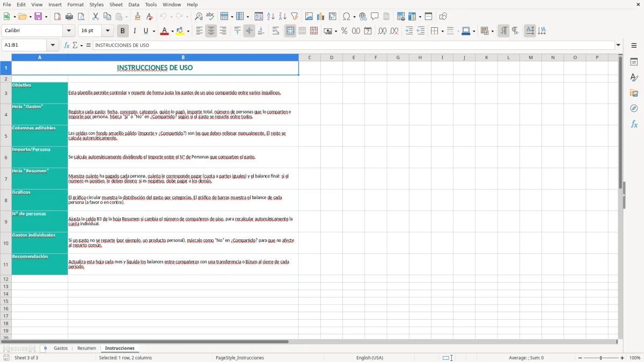Viewport: 644px width, 362px height.
Task: Toggle Merge and Center Cells
Action: [290, 31]
